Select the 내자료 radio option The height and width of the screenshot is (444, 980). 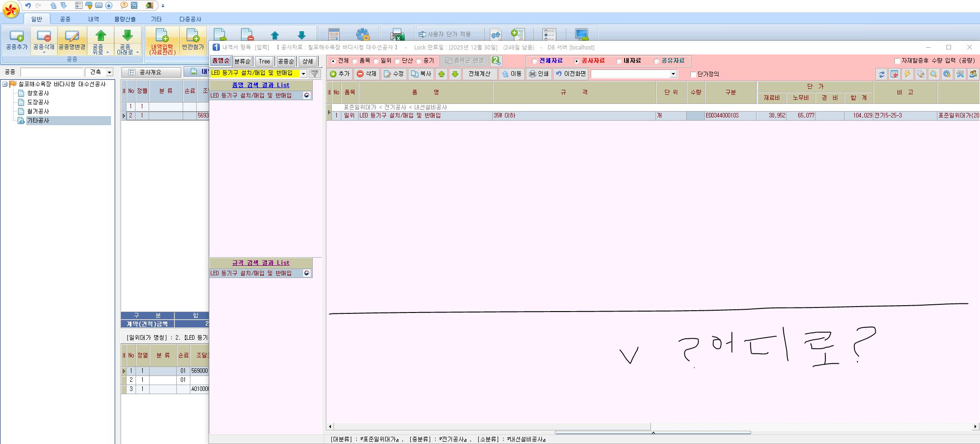(x=619, y=61)
